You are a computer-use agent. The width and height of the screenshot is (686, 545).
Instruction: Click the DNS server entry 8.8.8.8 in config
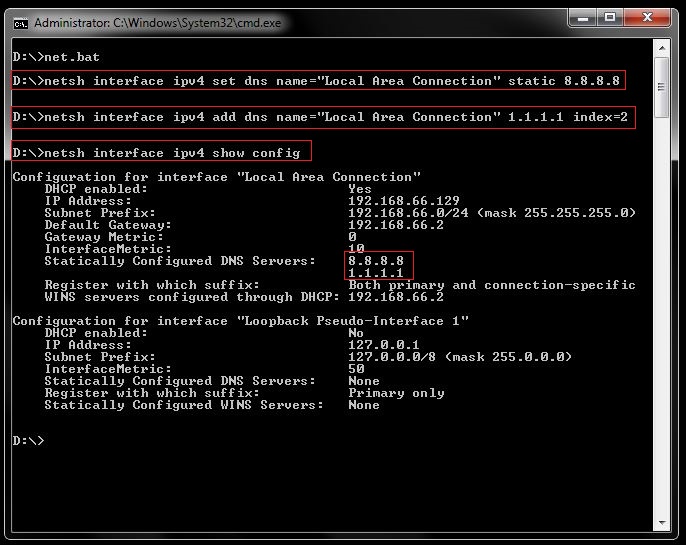click(x=376, y=261)
